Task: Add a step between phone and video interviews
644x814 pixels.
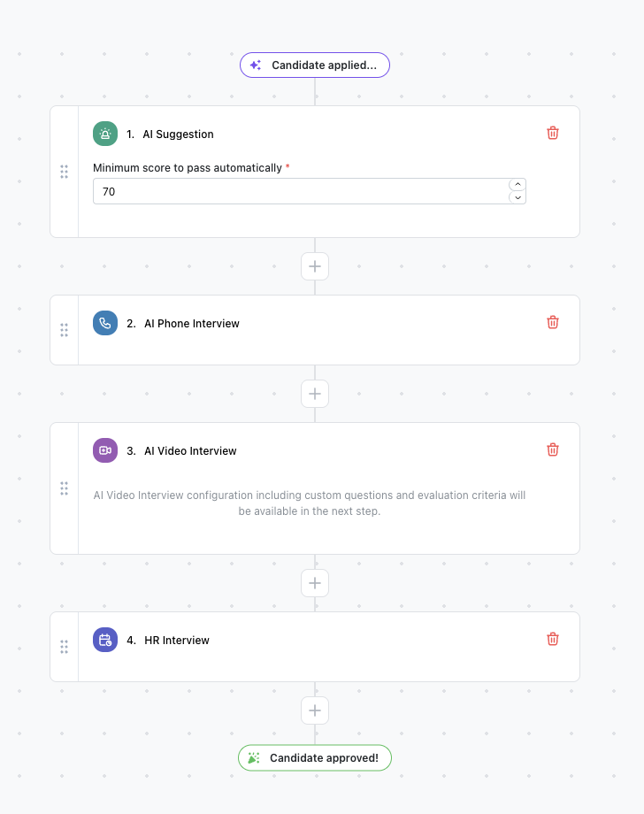Action: [x=315, y=394]
